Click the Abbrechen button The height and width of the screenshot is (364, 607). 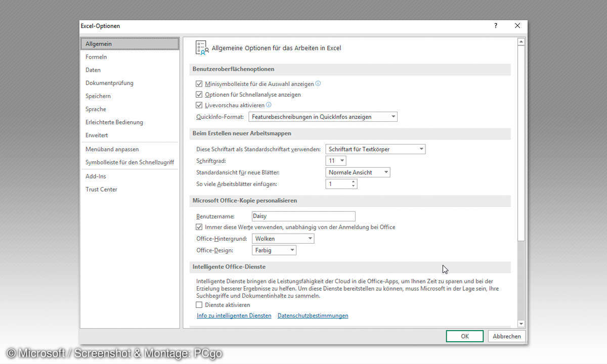[x=507, y=336]
